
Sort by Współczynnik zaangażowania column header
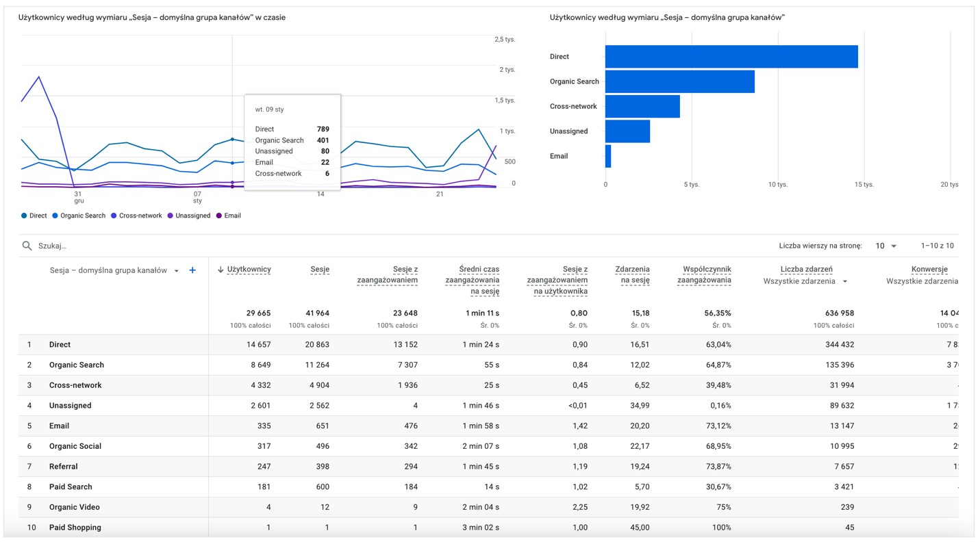point(707,274)
